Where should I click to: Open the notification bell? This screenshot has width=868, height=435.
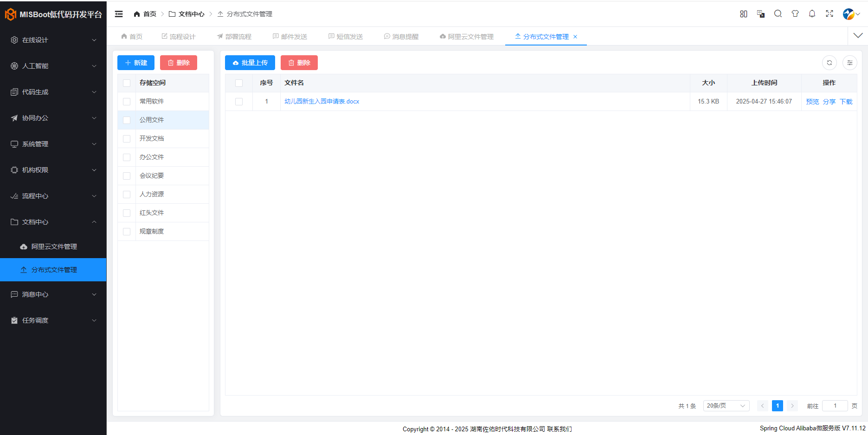(x=812, y=14)
